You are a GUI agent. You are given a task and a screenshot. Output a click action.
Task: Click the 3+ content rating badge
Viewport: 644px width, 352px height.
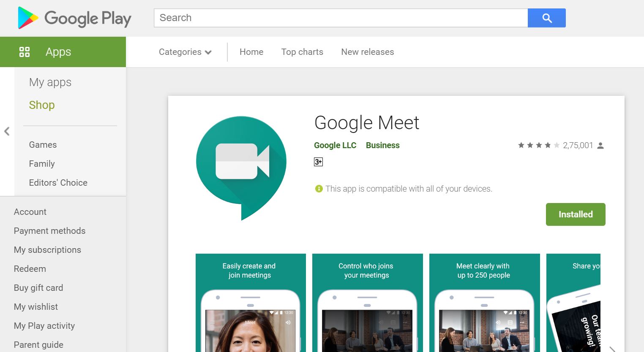point(318,162)
